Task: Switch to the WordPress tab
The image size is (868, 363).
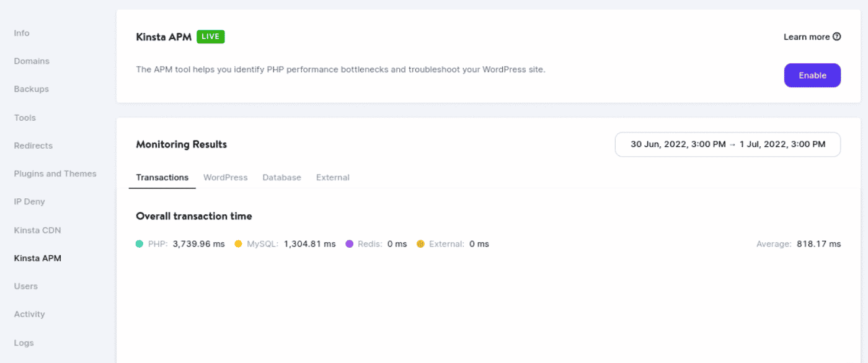Action: tap(225, 177)
